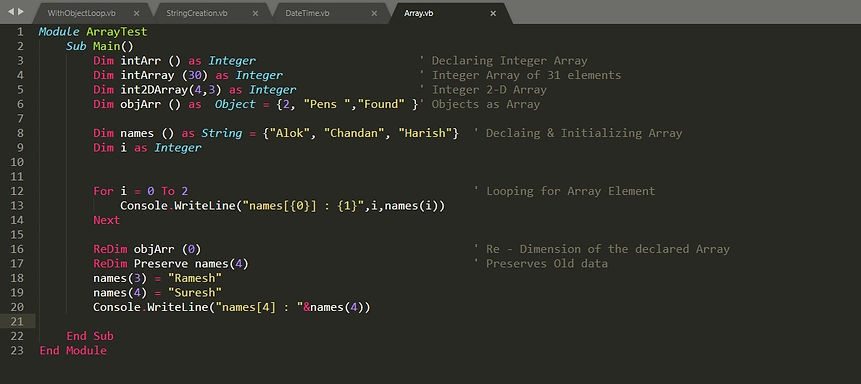Click the string "Suresh" on line 19

coord(195,293)
